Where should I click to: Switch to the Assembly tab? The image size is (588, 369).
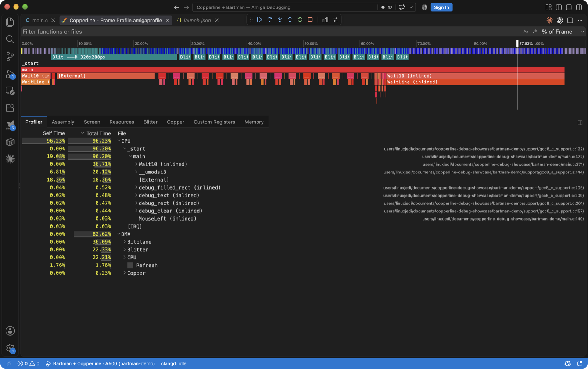[x=63, y=122]
